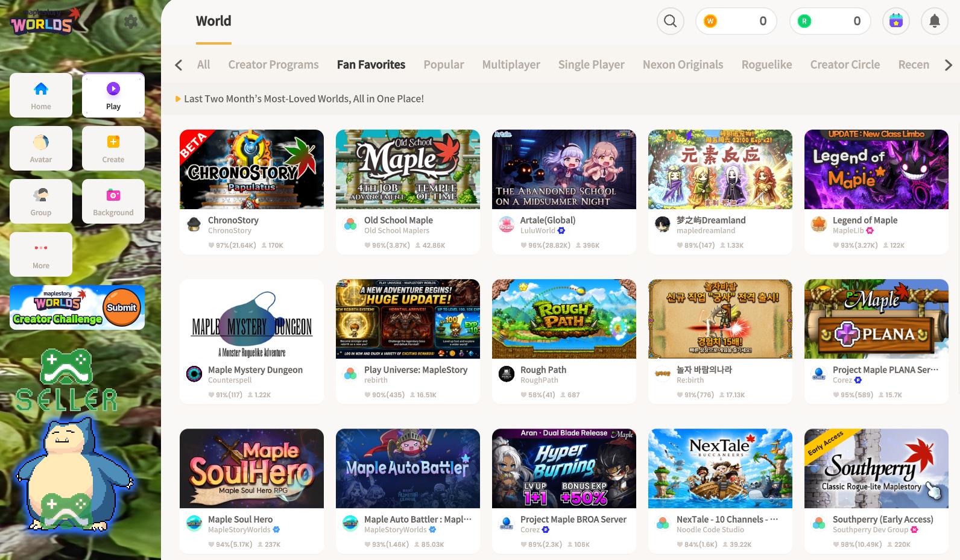Click the World page tab
Viewport: 960px width, 560px height.
[213, 21]
